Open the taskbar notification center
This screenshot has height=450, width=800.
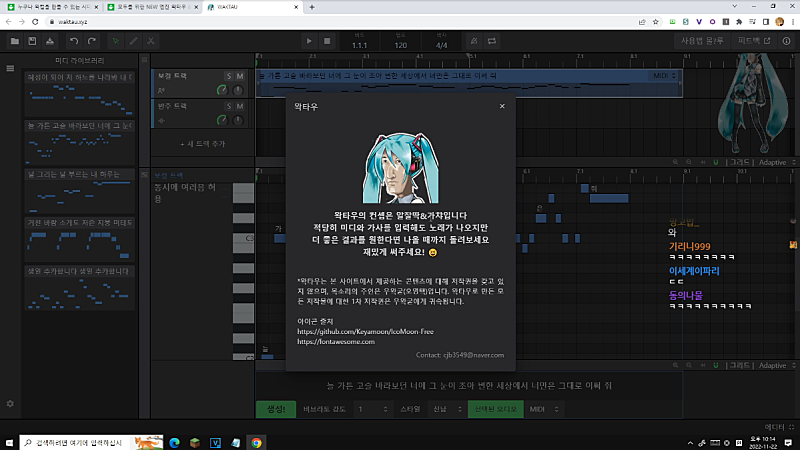788,442
